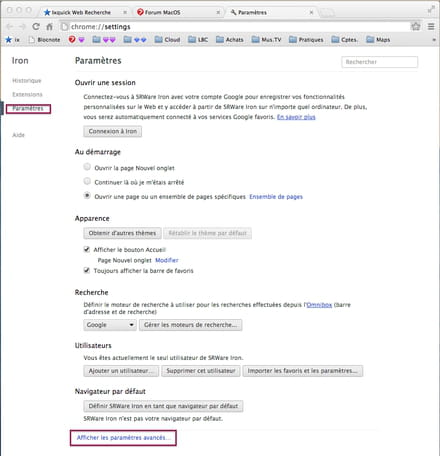Screen dimensions: 440x456
Task: Show hidden bookmarks overflow arrow
Action: [x=434, y=40]
